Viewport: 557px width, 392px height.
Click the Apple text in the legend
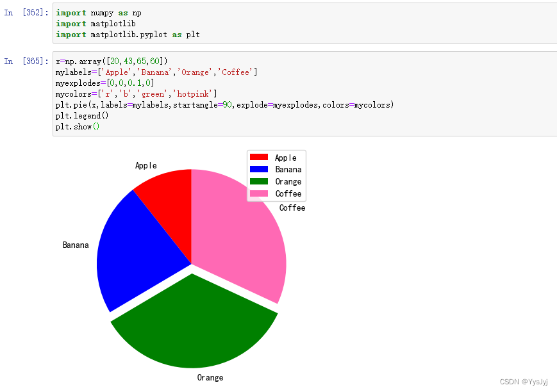click(286, 158)
